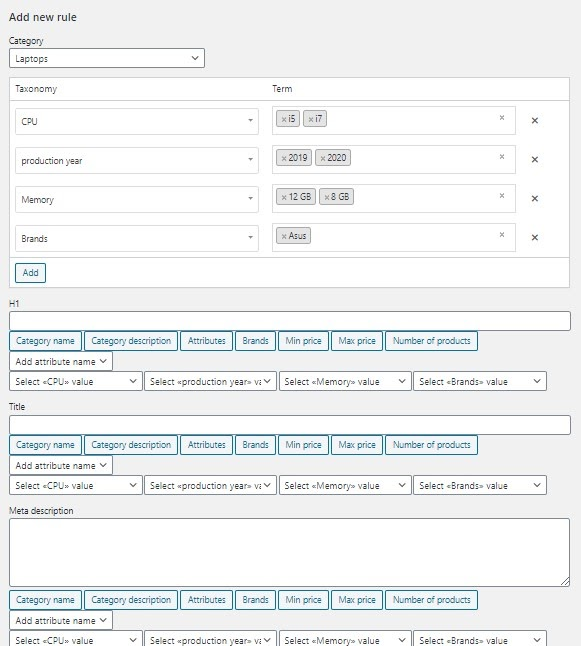Delete the production year taxonomy row
Screen dimensions: 581x646
point(534,159)
